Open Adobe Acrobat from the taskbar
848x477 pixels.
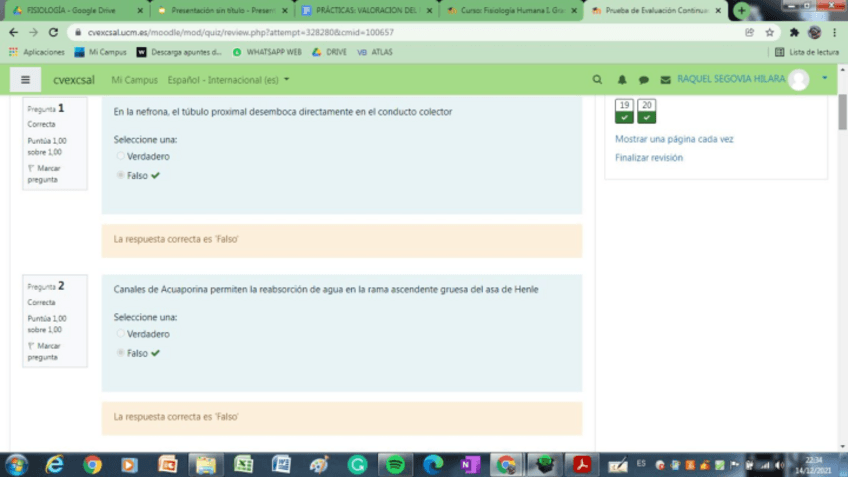click(x=582, y=465)
